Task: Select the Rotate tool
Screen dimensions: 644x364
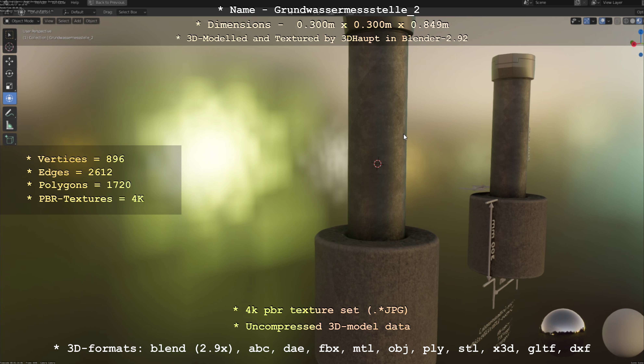Action: pos(9,73)
